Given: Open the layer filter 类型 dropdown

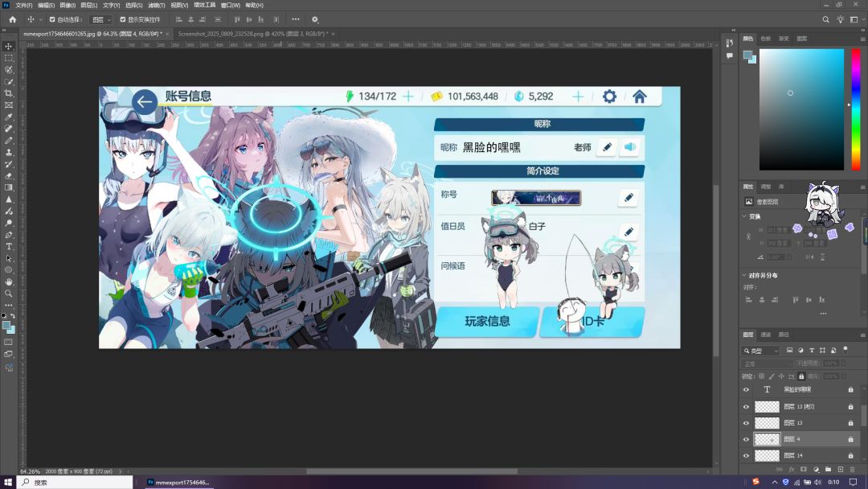Looking at the screenshot, I should point(760,351).
